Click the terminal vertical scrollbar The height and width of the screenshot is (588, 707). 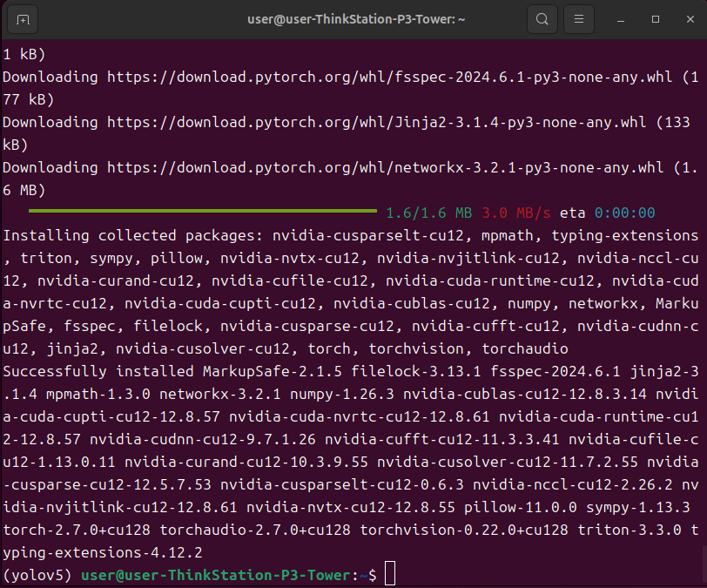(x=704, y=564)
